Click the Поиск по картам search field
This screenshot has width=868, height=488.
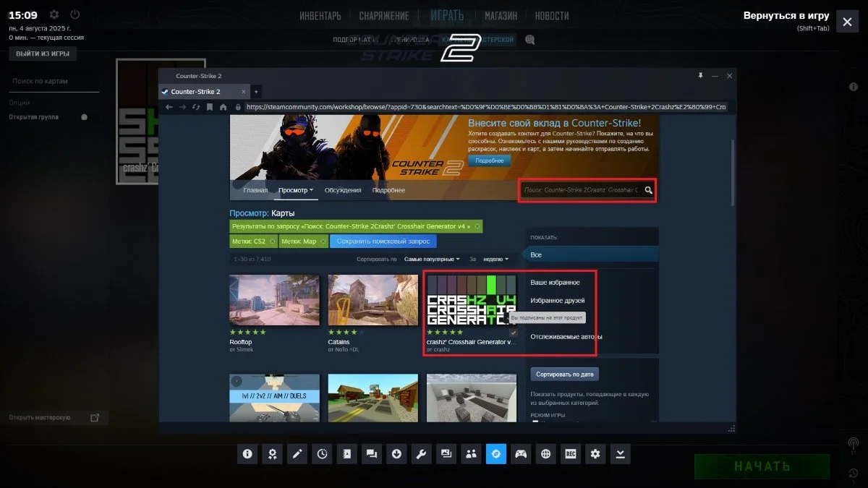54,81
